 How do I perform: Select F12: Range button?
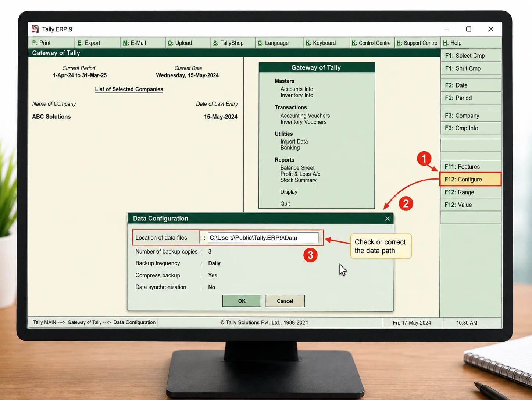[x=471, y=192]
